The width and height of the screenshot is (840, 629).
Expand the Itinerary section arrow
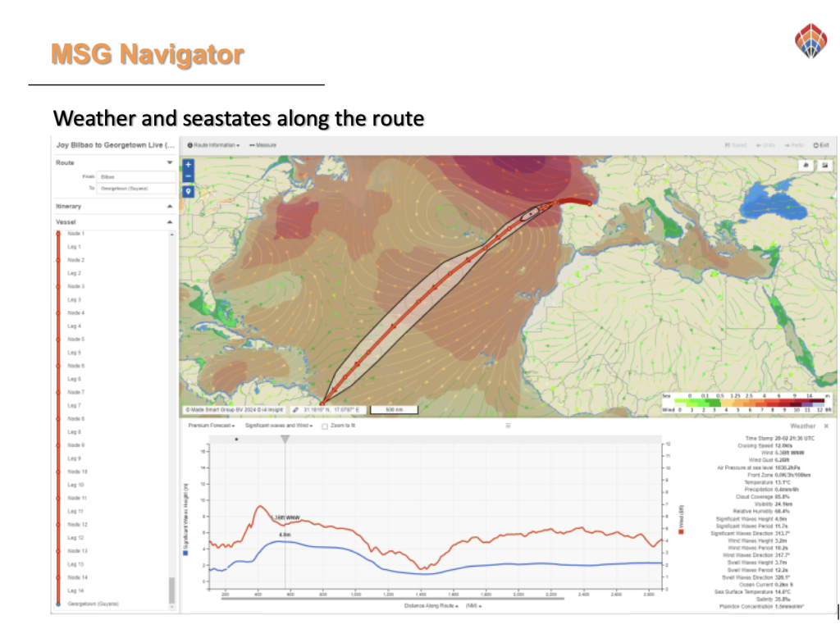coord(170,207)
